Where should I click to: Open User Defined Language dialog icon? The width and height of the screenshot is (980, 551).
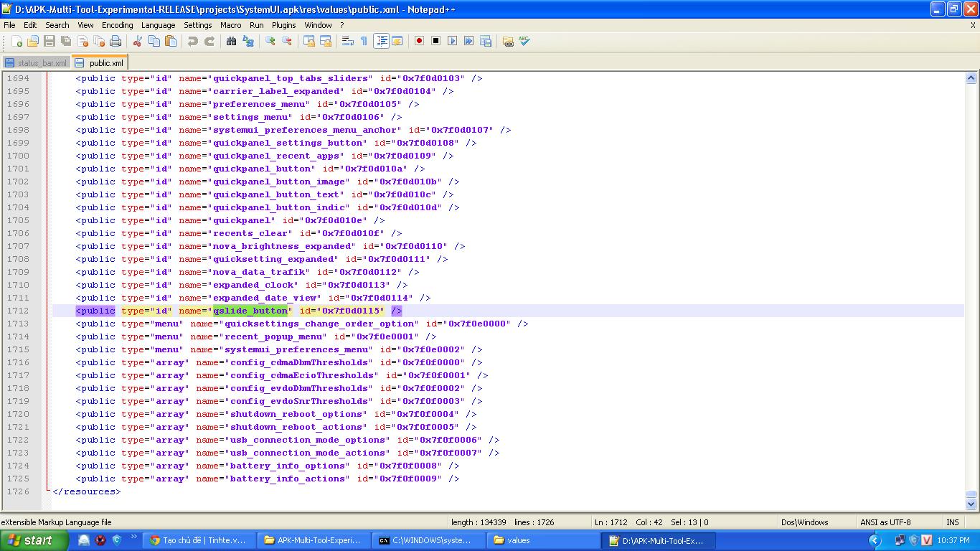click(x=397, y=42)
